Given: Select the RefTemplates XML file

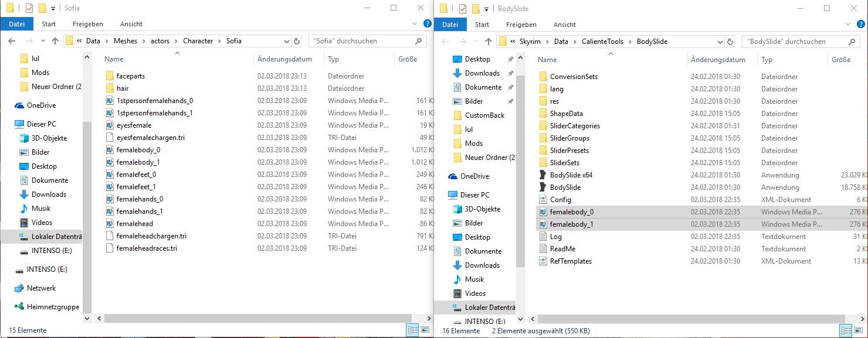Looking at the screenshot, I should pos(571,261).
